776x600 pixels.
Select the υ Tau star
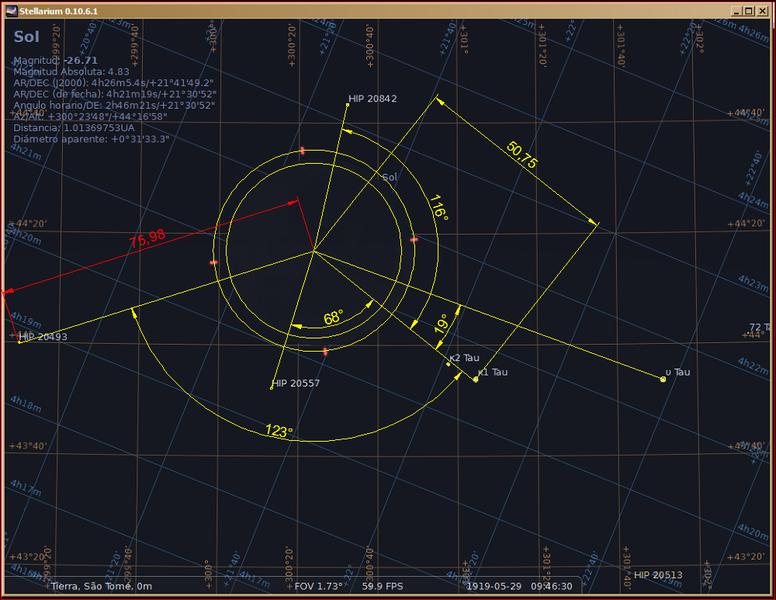coord(663,379)
